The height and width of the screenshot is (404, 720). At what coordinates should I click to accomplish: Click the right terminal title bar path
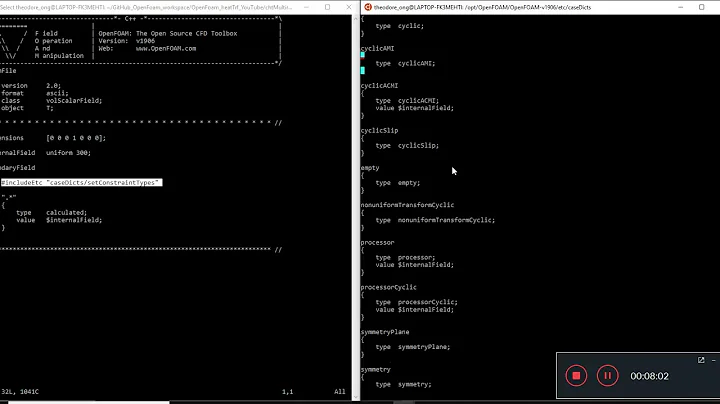482,7
